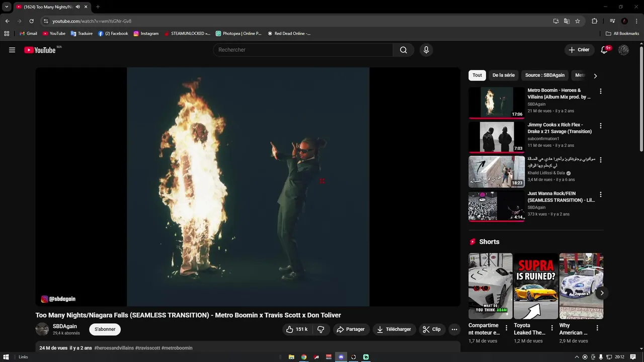Viewport: 644px width, 362px height.
Task: Click the #heroesandvillains hashtag
Action: point(114,348)
